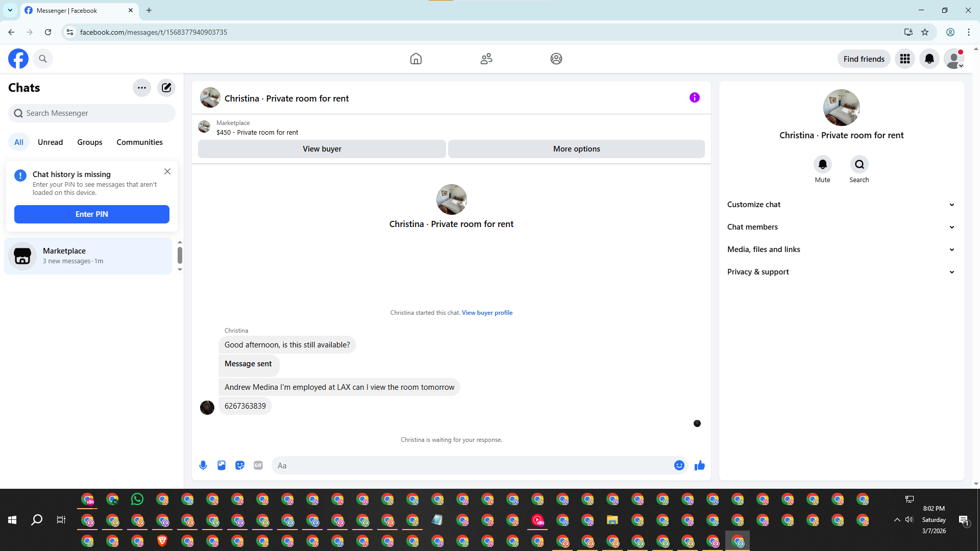Image resolution: width=980 pixels, height=551 pixels.
Task: Mute this conversation with bell icon
Action: point(823,164)
